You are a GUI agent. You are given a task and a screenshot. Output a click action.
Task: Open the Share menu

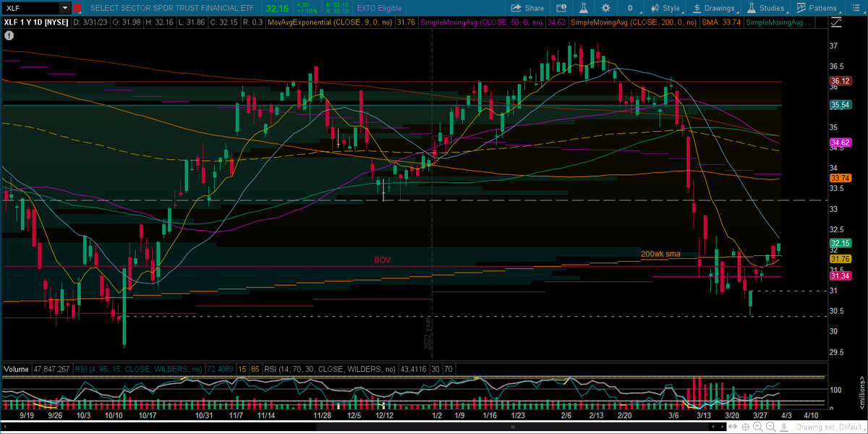(527, 8)
